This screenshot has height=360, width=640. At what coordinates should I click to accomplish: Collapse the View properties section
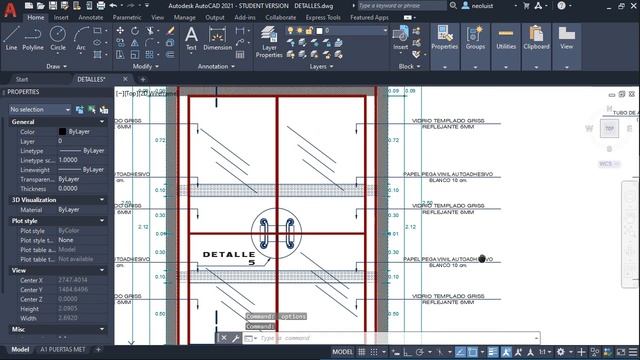pos(102,270)
